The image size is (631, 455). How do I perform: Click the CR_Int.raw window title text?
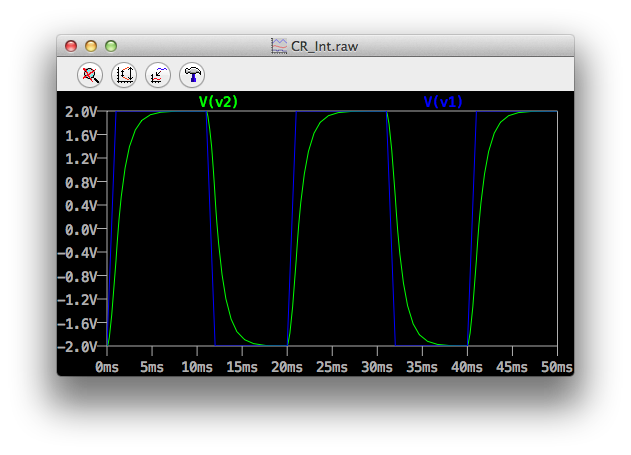click(x=323, y=46)
